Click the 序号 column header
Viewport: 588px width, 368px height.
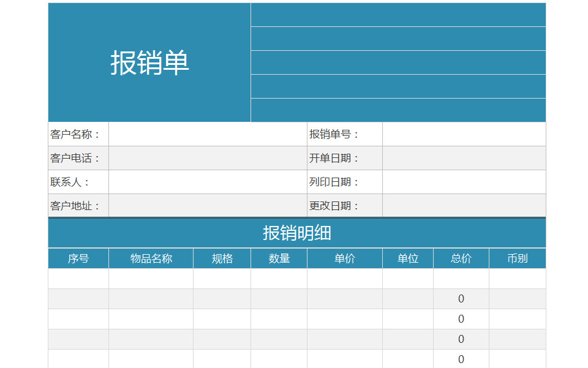(x=78, y=258)
